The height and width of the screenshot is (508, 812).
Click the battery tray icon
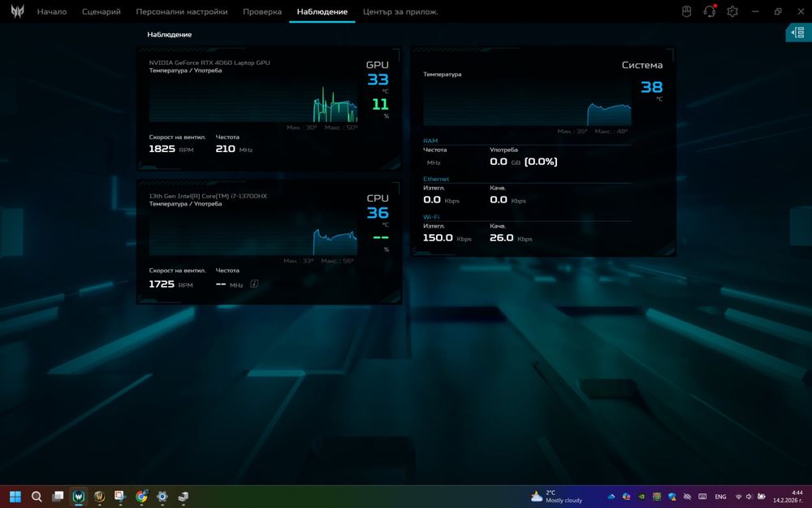coord(762,497)
